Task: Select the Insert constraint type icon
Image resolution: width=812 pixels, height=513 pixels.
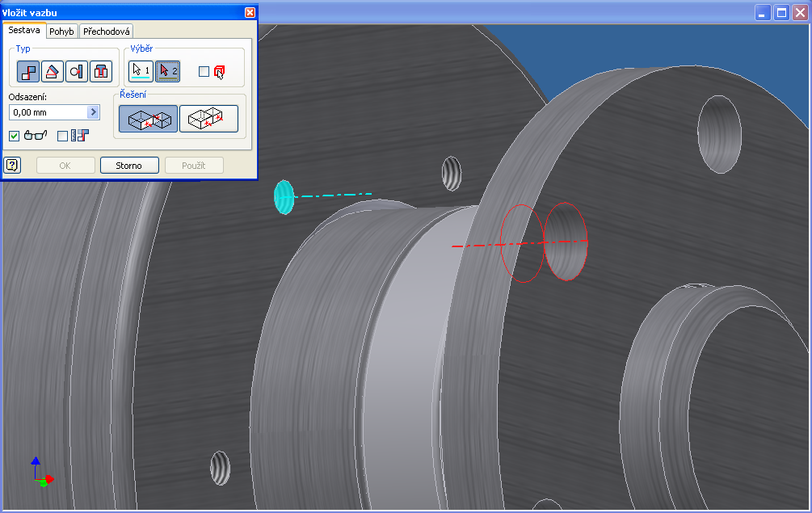Action: click(x=100, y=72)
